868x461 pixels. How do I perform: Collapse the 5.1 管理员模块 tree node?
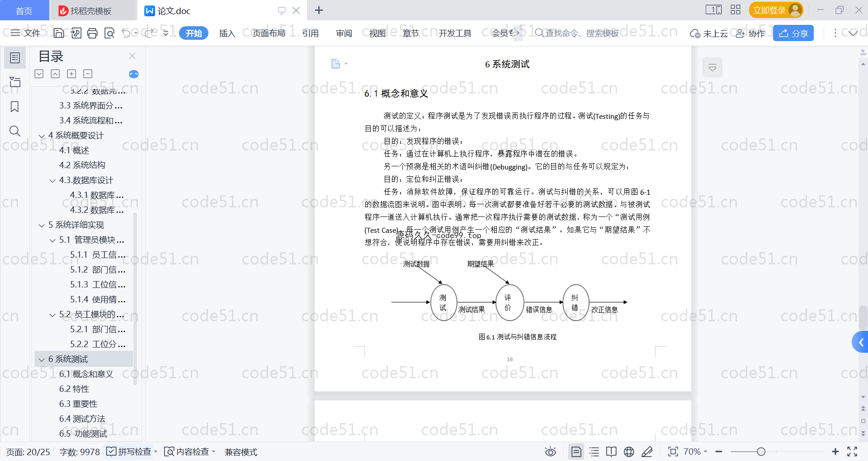click(x=52, y=240)
